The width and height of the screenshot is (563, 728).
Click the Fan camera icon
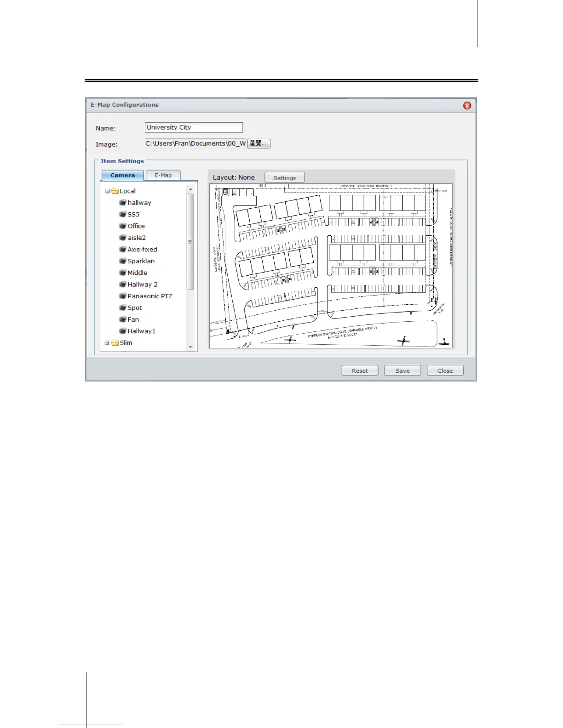coord(122,319)
